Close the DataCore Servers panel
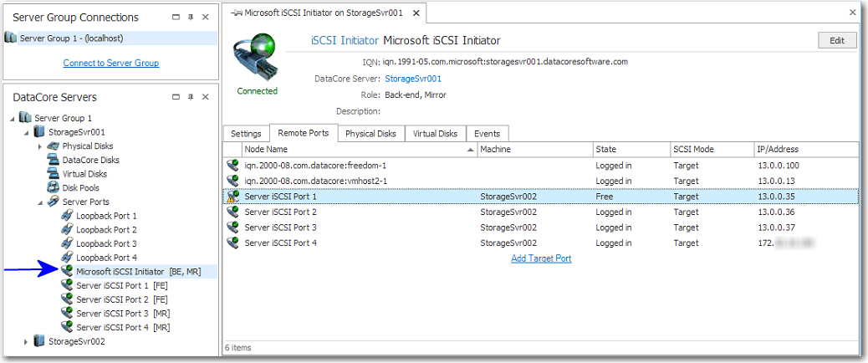The height and width of the screenshot is (363, 868). (206, 97)
